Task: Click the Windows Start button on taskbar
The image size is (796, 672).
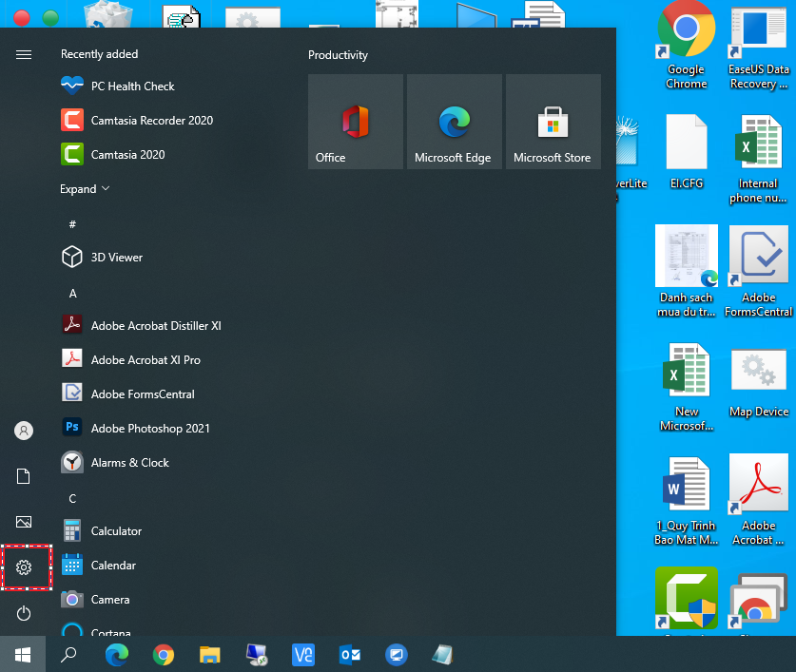Action: point(23,655)
